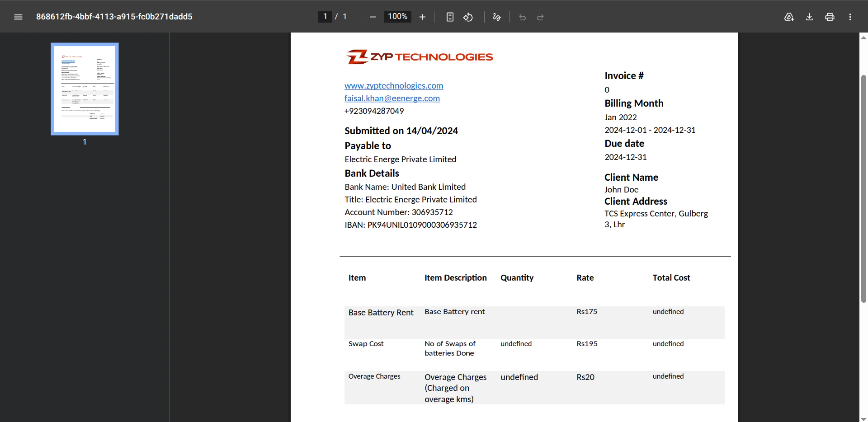This screenshot has width=868, height=422.
Task: Click the Quantity column header
Action: click(x=517, y=277)
